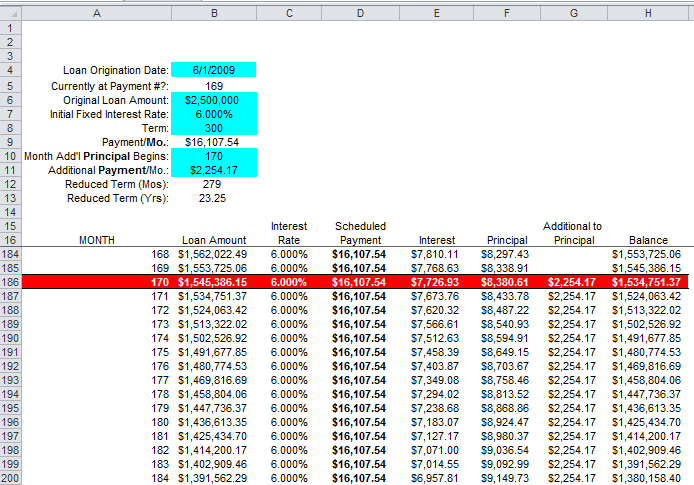Click the MONTH column heading

click(x=96, y=240)
